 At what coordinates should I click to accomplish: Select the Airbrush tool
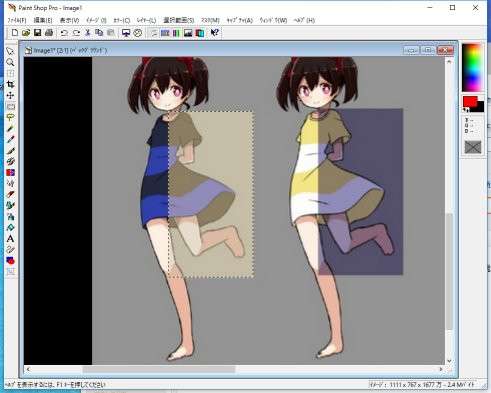click(x=10, y=216)
